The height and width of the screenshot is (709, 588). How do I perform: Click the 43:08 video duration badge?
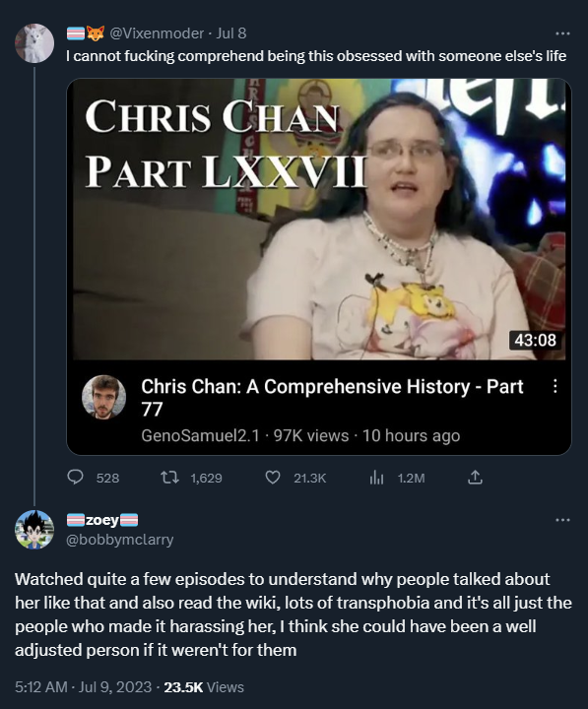[536, 340]
